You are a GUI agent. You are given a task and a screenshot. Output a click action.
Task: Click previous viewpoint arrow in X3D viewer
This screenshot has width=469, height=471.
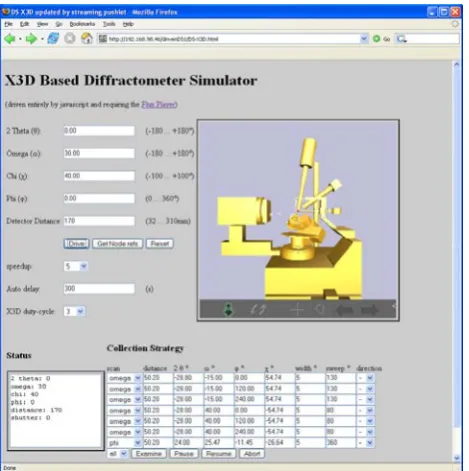coord(345,310)
